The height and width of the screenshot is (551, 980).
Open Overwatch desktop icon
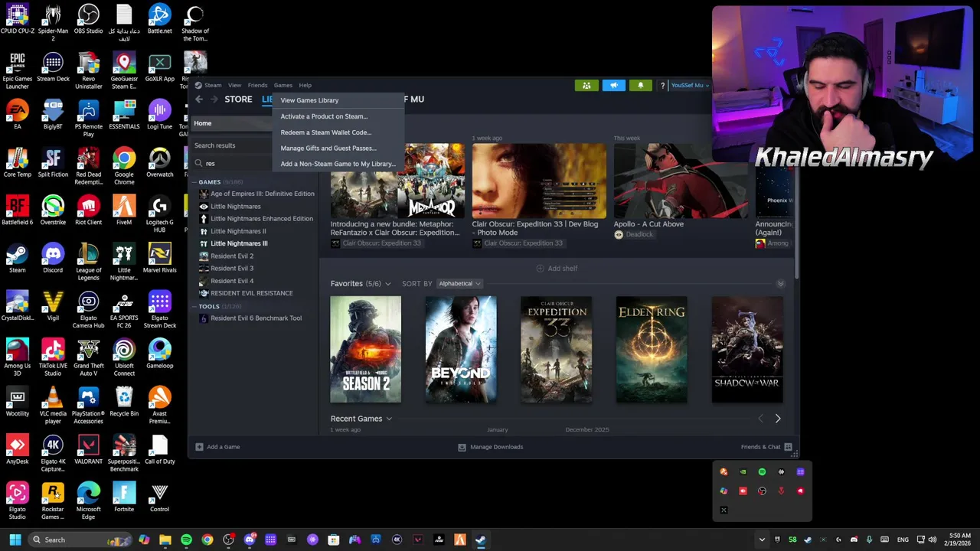coord(159,162)
